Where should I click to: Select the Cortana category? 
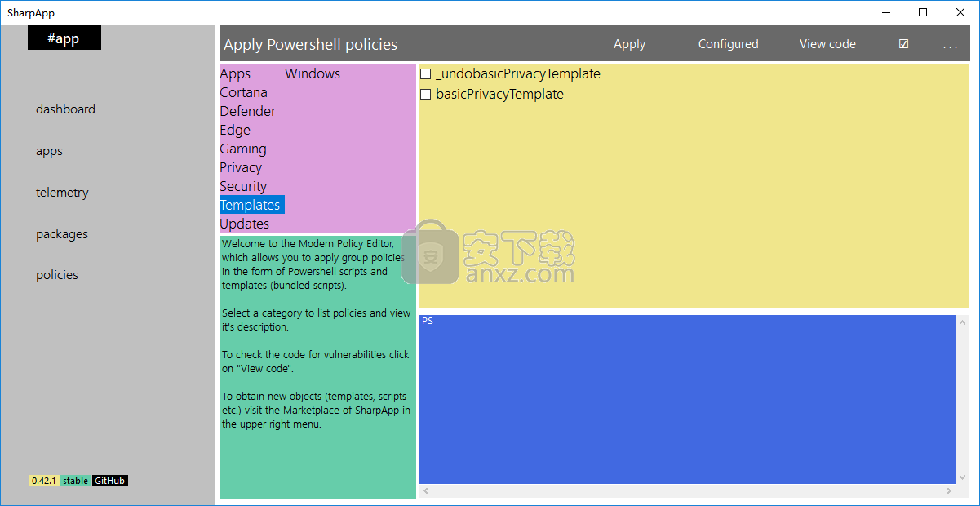(x=243, y=92)
